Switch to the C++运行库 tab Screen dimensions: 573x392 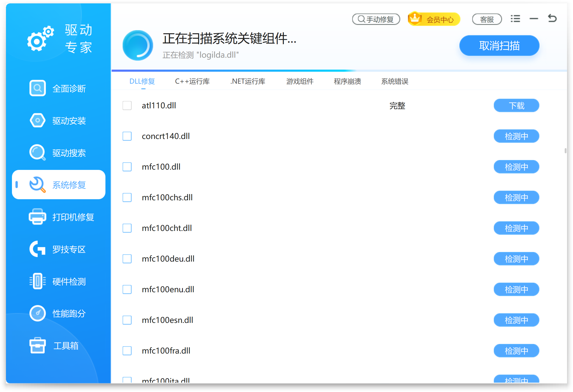coord(192,81)
